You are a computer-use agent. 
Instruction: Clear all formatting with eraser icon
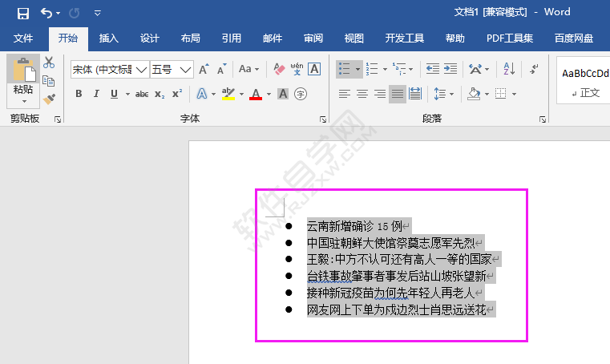coord(279,69)
